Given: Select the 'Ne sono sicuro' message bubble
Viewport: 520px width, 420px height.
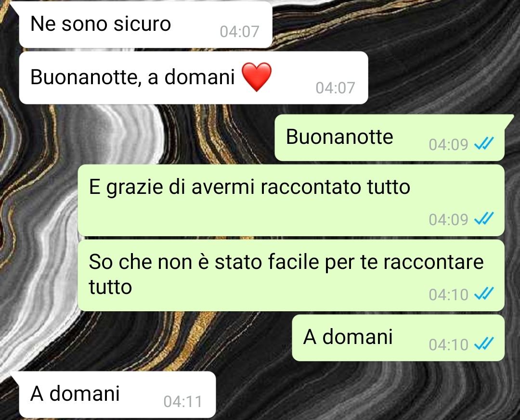Looking at the screenshot, I should point(145,25).
